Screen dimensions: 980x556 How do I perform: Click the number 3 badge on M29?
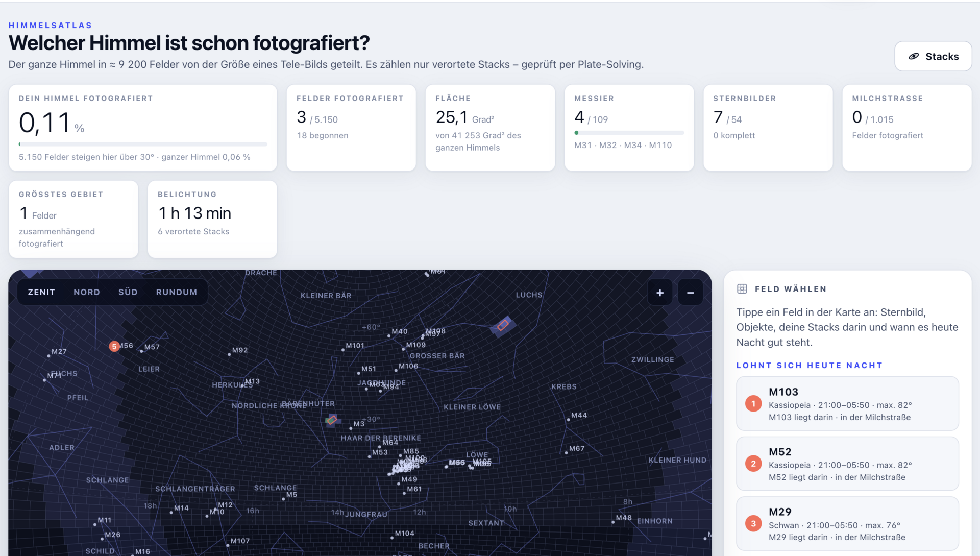pos(753,524)
